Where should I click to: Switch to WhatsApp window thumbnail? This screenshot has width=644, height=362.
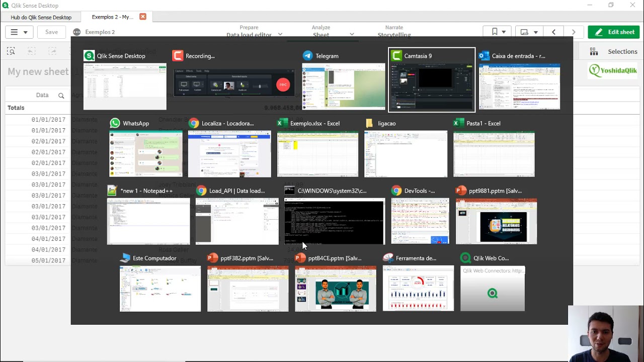(x=146, y=154)
